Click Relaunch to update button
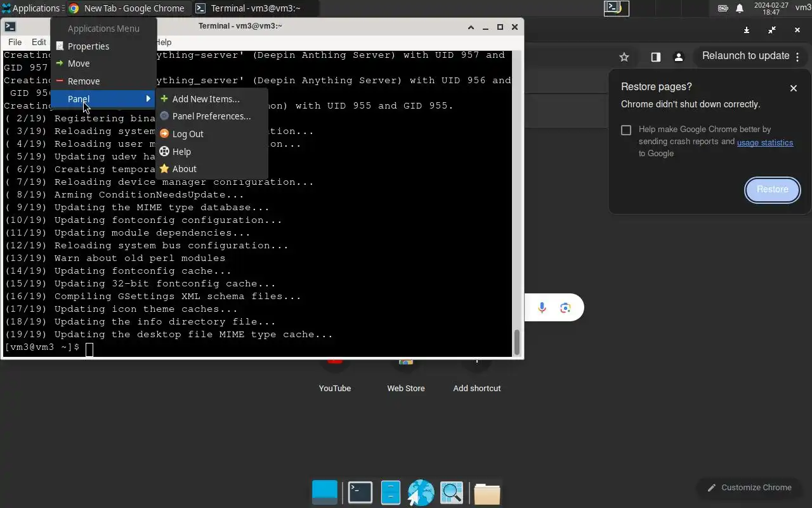 (x=745, y=56)
